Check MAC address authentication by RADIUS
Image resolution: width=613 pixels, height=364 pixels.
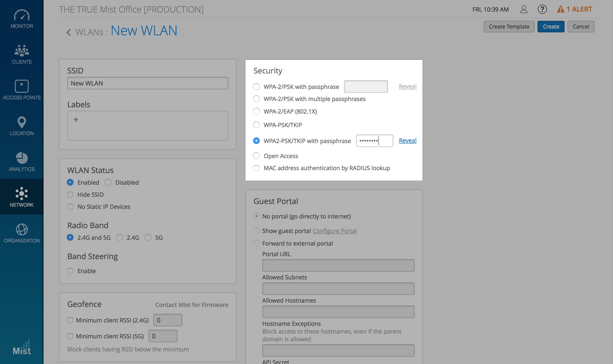click(256, 168)
